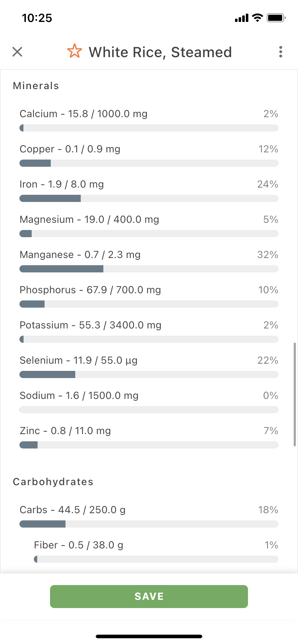Tap the battery indicator icon

tap(276, 18)
